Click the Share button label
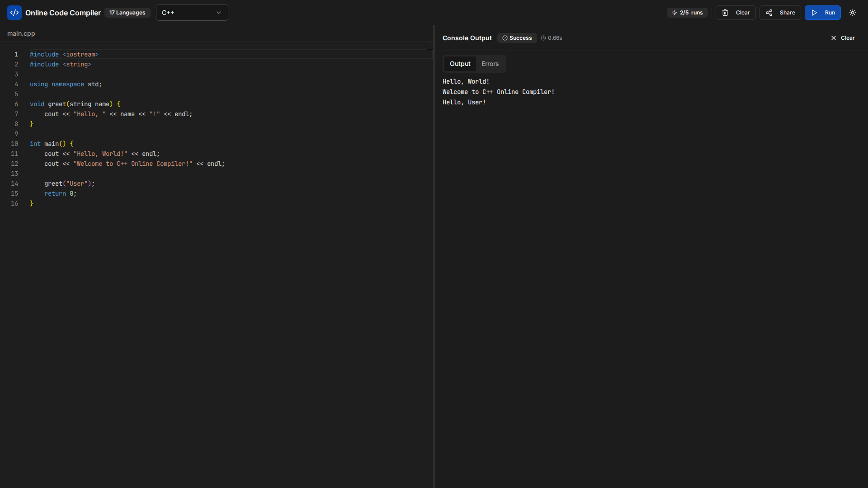Screen dimensions: 868x488 point(787,13)
